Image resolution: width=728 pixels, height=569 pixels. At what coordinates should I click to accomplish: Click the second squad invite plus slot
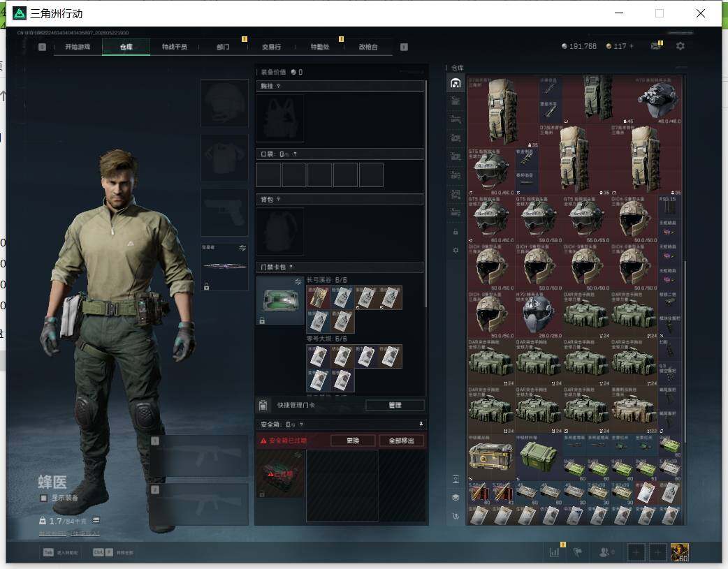[x=657, y=552]
